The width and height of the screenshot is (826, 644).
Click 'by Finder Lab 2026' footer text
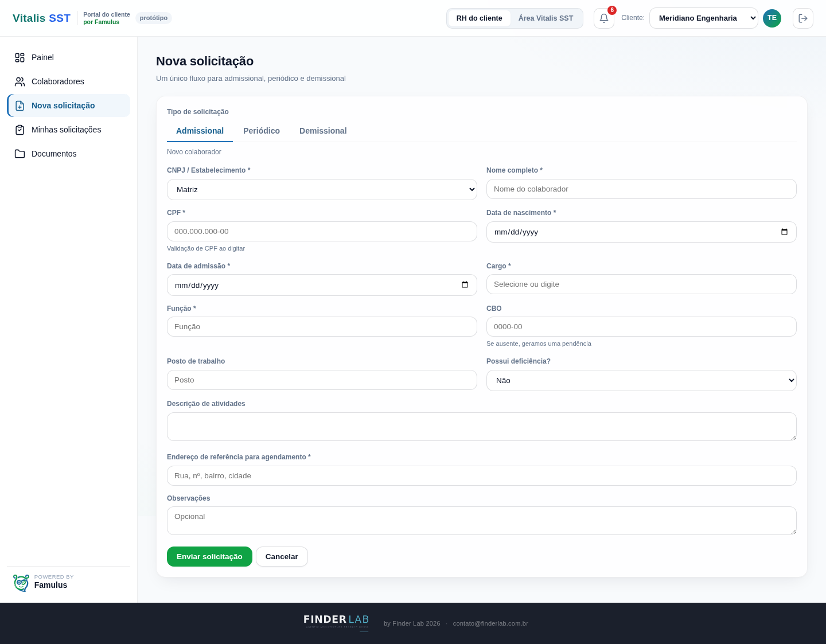pos(412,623)
